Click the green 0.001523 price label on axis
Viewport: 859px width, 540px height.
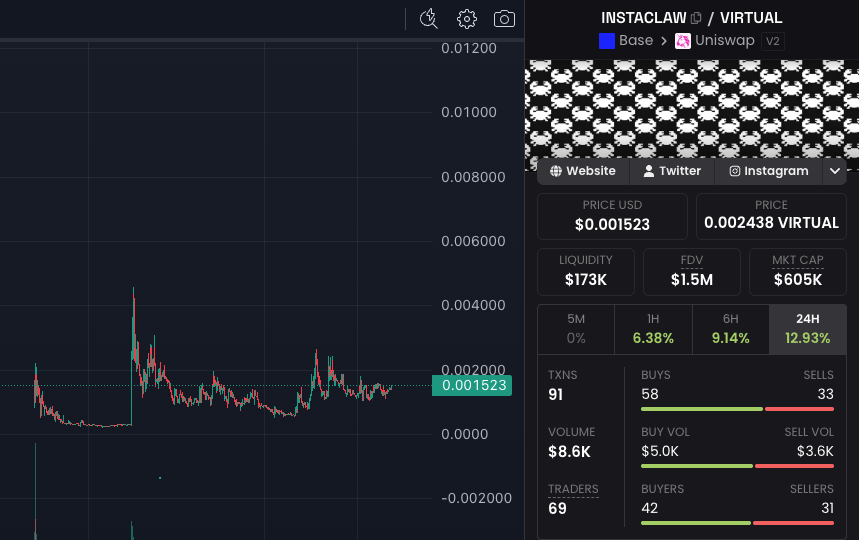[x=472, y=386]
